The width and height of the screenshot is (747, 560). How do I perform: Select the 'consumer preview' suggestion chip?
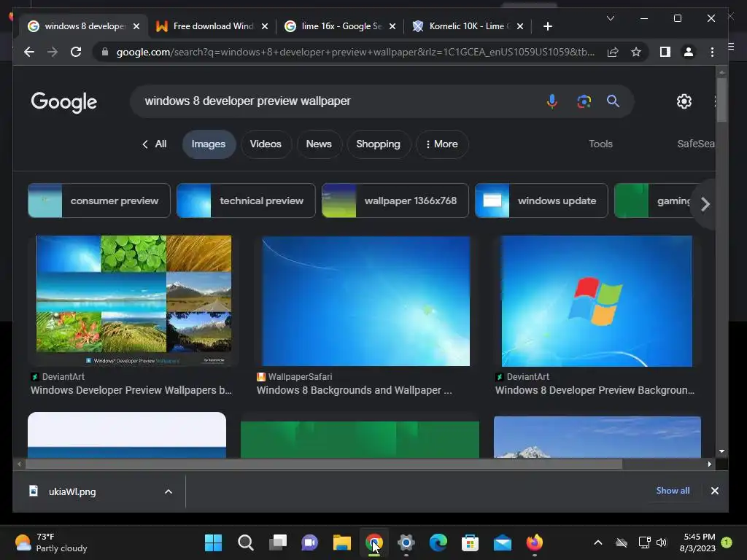tap(99, 201)
